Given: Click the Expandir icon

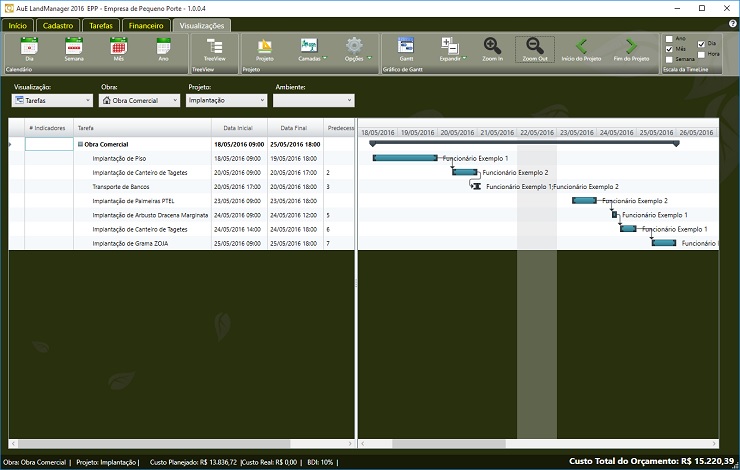Looking at the screenshot, I should pos(449,46).
